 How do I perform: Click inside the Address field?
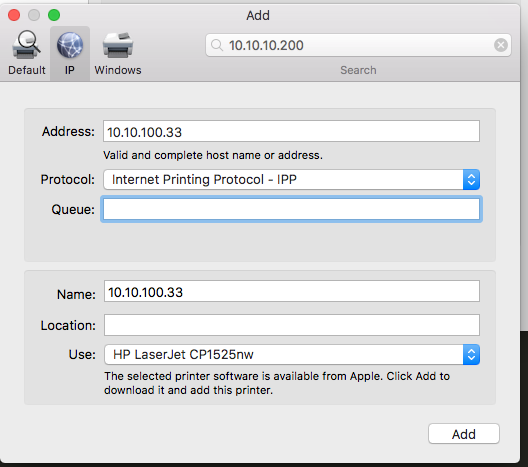coord(291,131)
